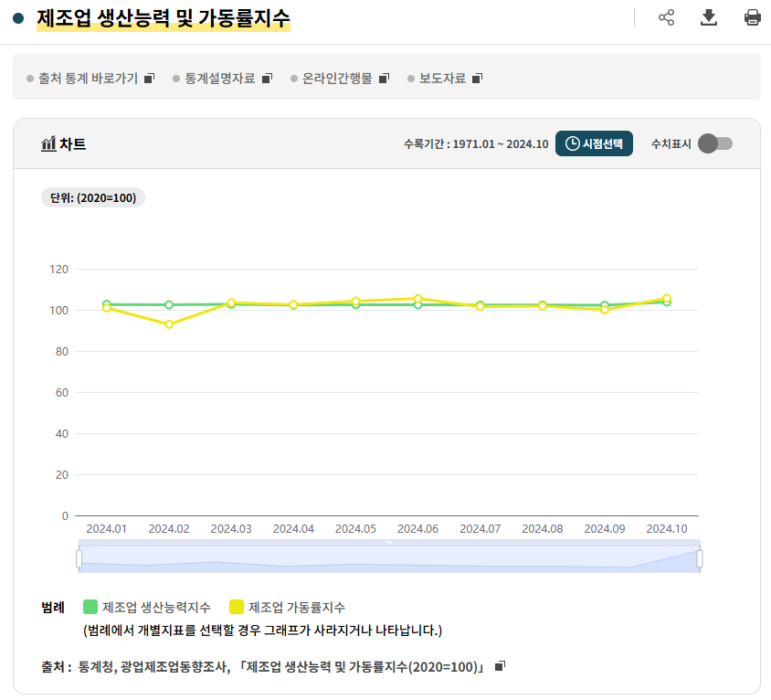The width and height of the screenshot is (771, 700).
Task: Open the 제조업 생산능력 및 가동률지수(2020=100) source link
Action: 361,667
